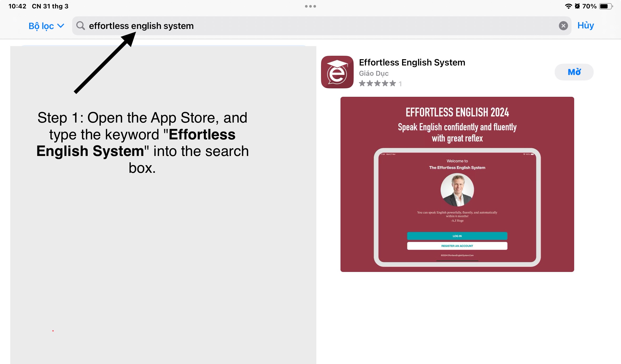Screen dimensions: 621x364
Task: Tap the Effortless English System app title
Action: pyautogui.click(x=412, y=63)
